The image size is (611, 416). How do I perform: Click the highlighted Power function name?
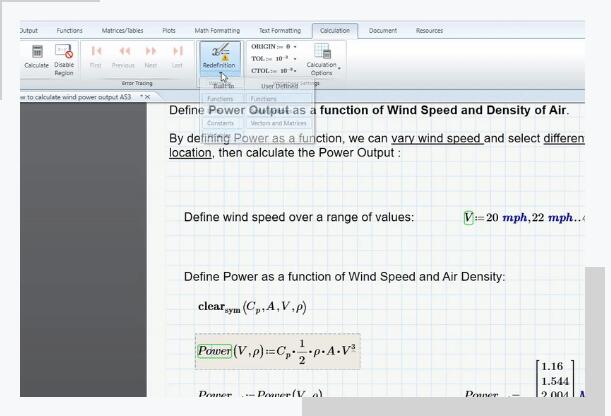coord(214,351)
